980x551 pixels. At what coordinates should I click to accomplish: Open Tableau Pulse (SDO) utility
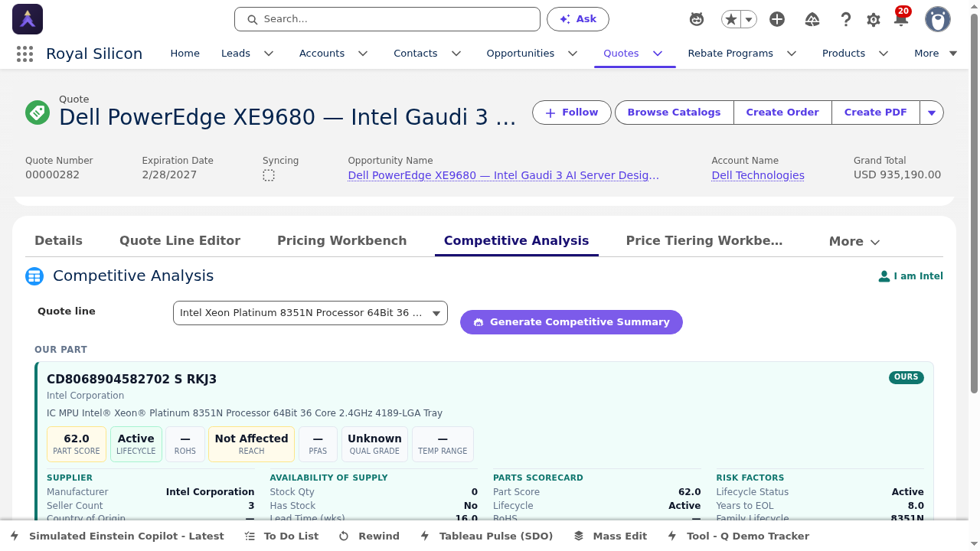click(487, 536)
